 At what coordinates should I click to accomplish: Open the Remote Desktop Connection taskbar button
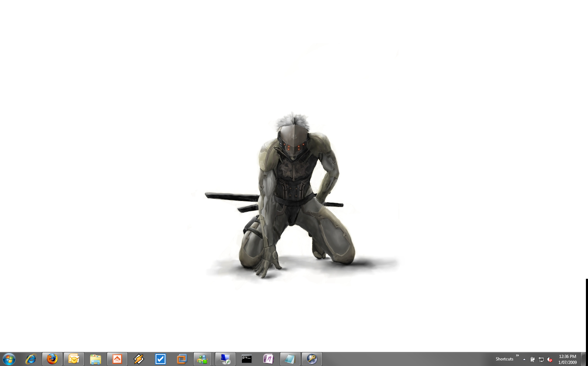pos(225,359)
